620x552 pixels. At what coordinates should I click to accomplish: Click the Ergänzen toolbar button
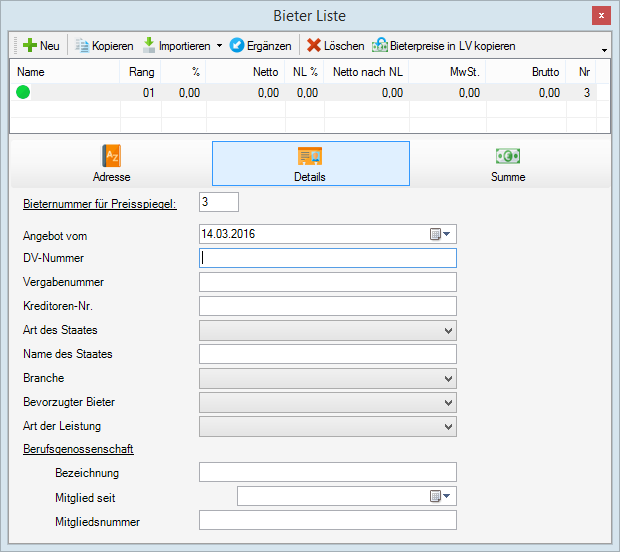click(260, 45)
